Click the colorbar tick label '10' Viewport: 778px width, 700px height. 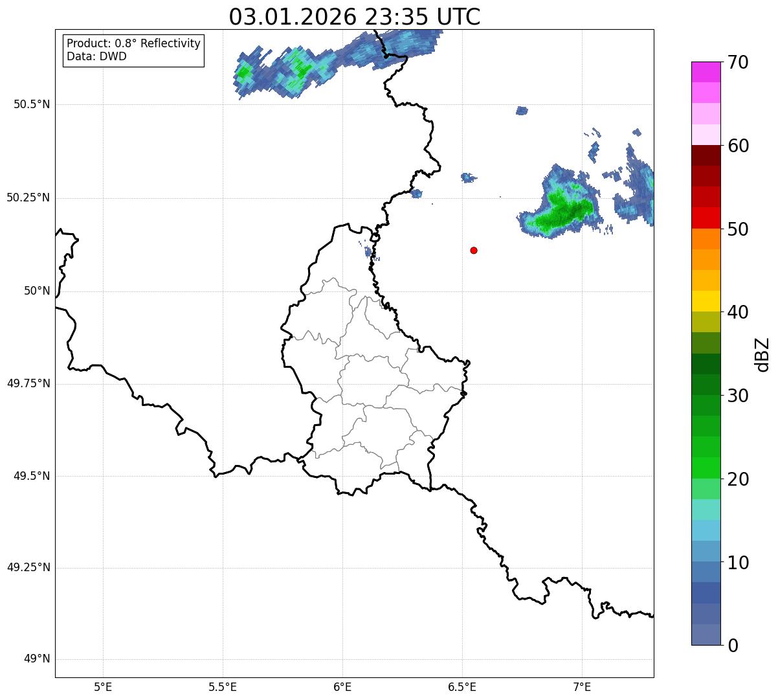click(738, 563)
